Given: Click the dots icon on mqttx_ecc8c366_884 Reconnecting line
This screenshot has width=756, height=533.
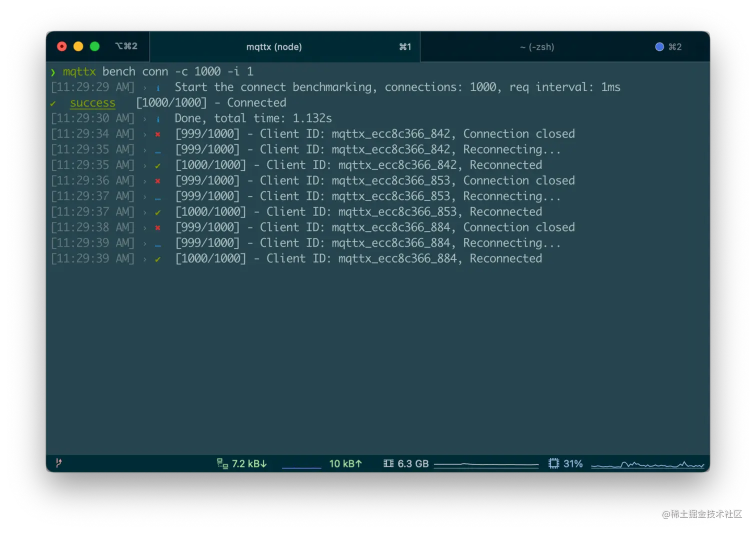Looking at the screenshot, I should [x=157, y=245].
